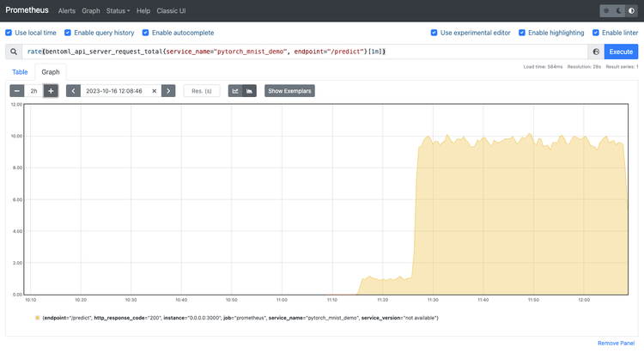
Task: Open the Status dropdown menu
Action: (118, 10)
